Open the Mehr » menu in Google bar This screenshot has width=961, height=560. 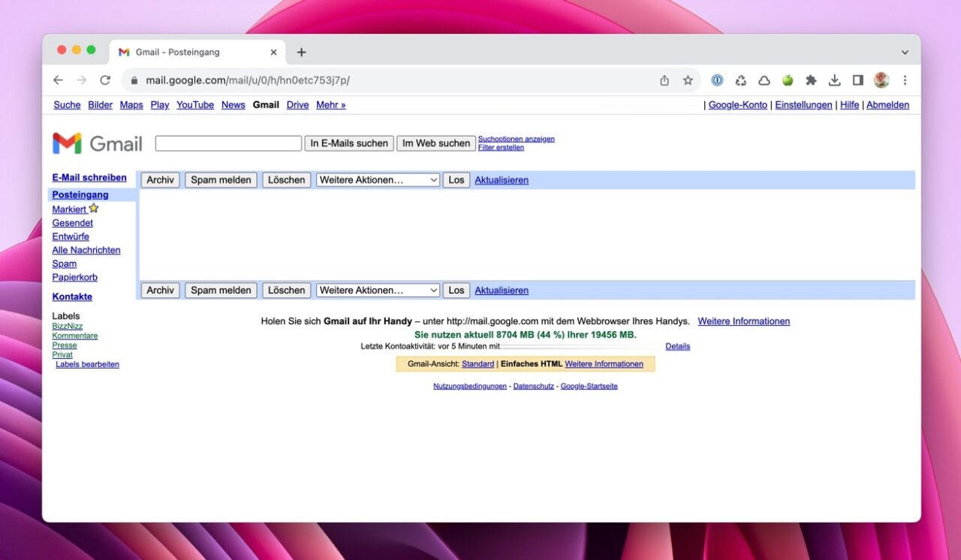[330, 105]
